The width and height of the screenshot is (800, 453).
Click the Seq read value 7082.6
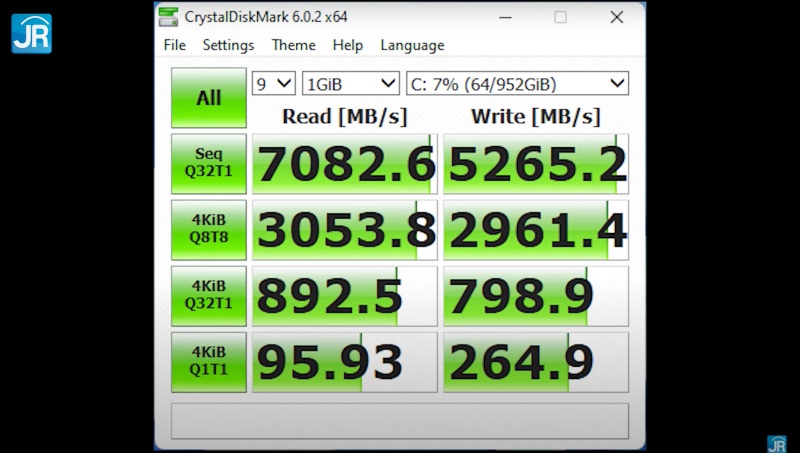pos(345,164)
